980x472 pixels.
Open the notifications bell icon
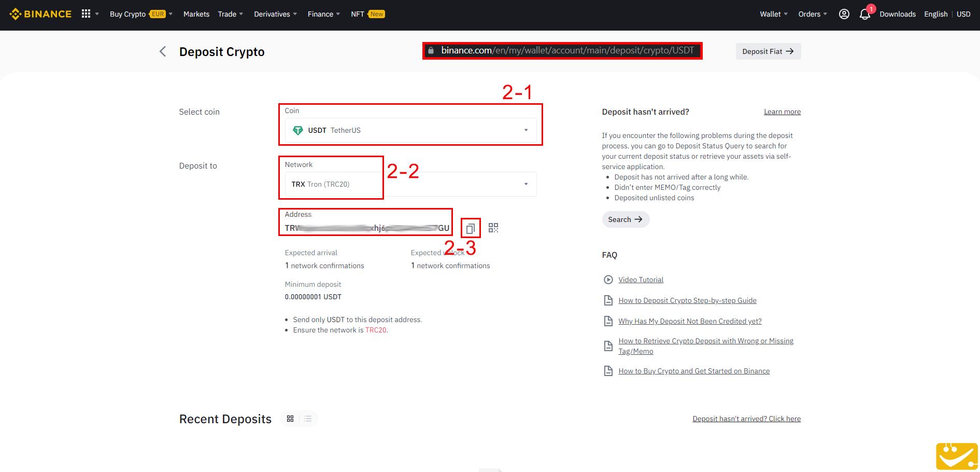(x=864, y=14)
